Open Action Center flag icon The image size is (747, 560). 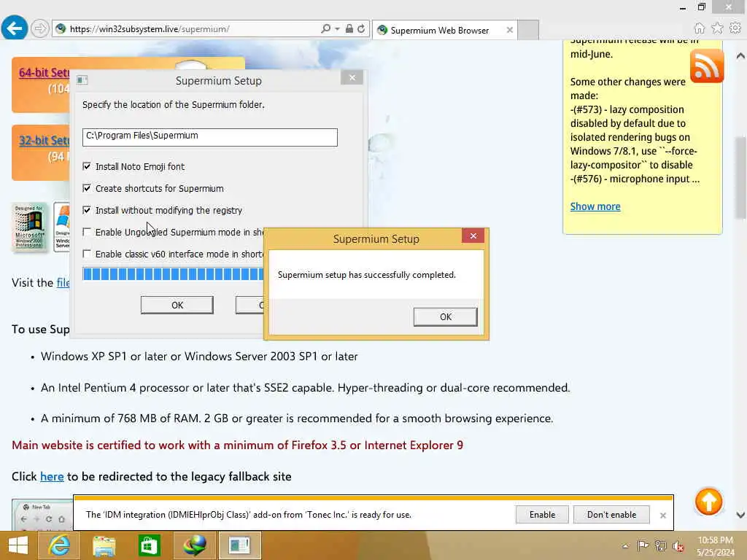click(643, 545)
